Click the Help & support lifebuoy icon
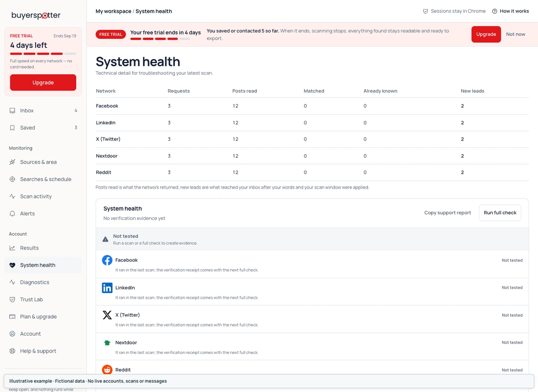 13,351
